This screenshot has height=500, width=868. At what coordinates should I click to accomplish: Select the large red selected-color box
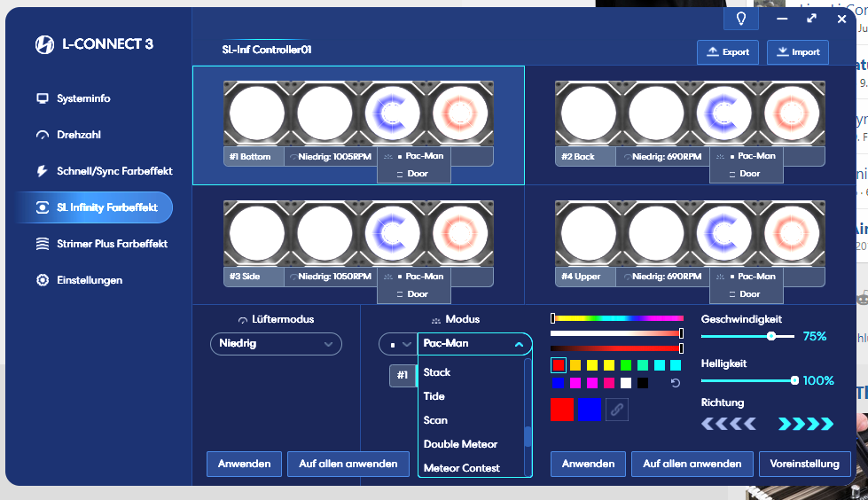(562, 410)
